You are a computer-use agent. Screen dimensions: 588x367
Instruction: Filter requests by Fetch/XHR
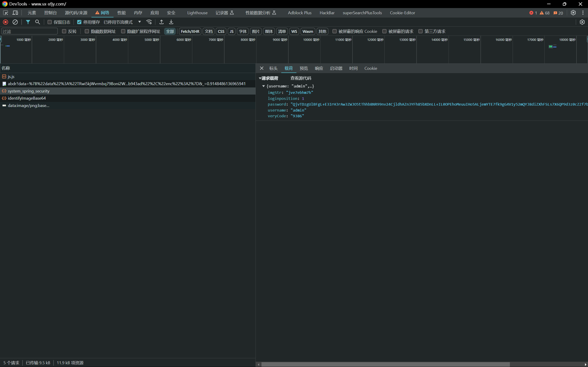pos(190,31)
